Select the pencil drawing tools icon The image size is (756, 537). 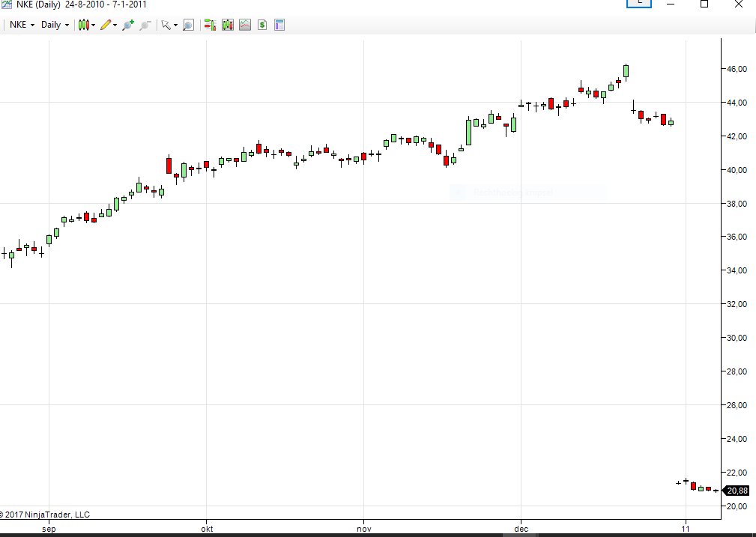coord(106,25)
